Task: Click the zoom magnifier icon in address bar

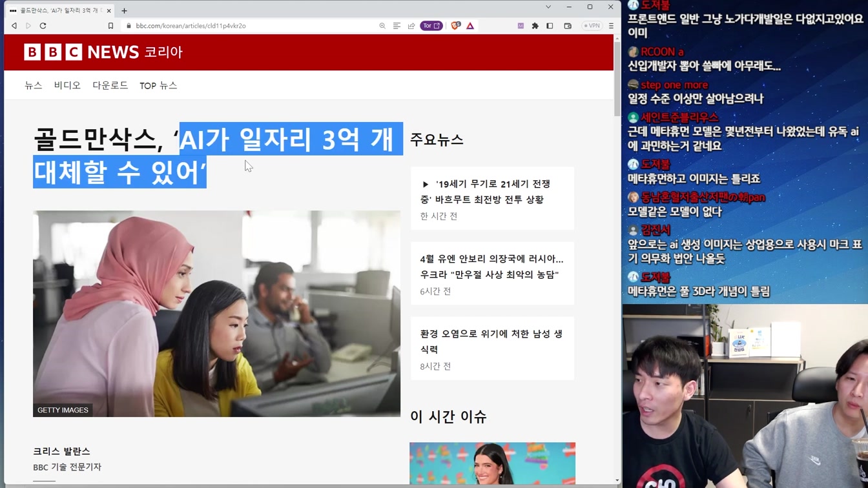Action: [x=382, y=26]
